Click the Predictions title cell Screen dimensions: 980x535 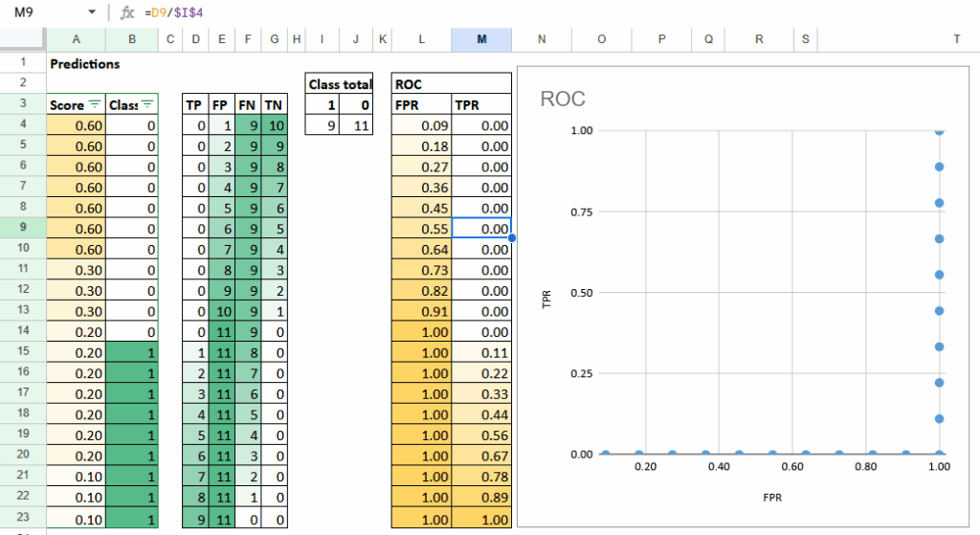coord(85,64)
